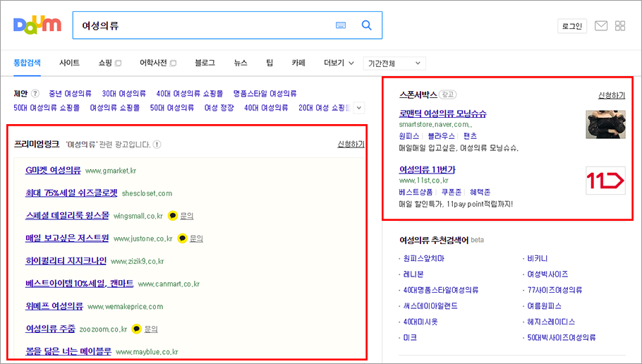Switch to the 사이트 tab
This screenshot has width=642, height=364.
(69, 63)
